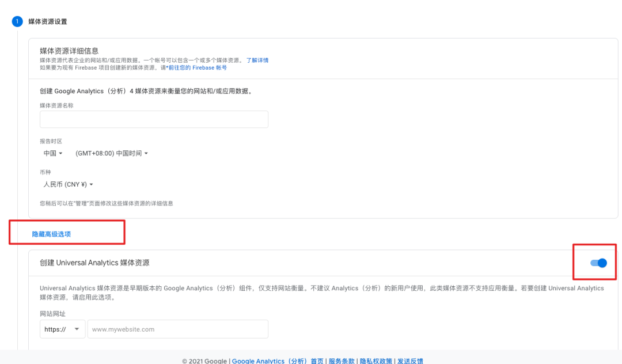Click the timezone dropdown arrow
The image size is (622, 364).
(147, 153)
